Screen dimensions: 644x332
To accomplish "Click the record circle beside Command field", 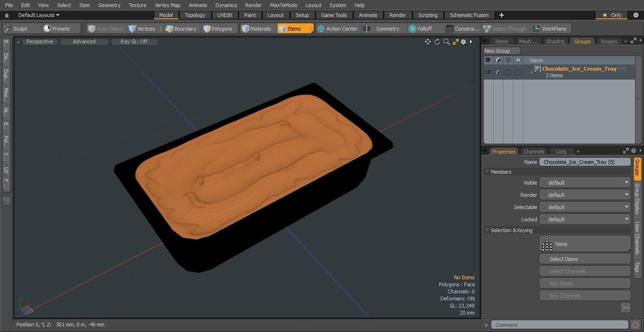I will [x=635, y=325].
